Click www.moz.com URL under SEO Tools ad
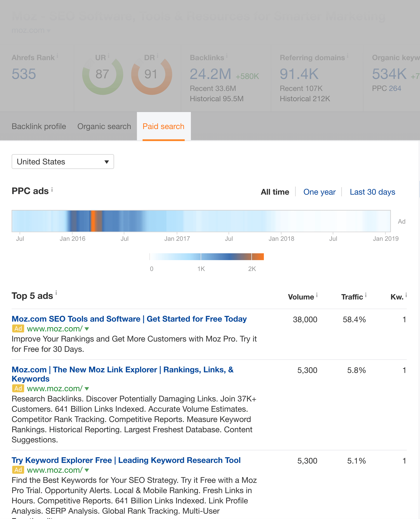 pyautogui.click(x=55, y=329)
